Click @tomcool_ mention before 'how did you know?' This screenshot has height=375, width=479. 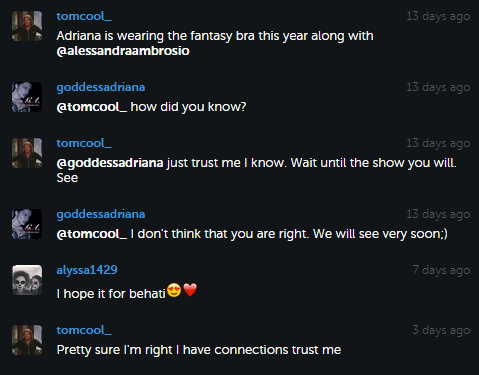coord(92,107)
